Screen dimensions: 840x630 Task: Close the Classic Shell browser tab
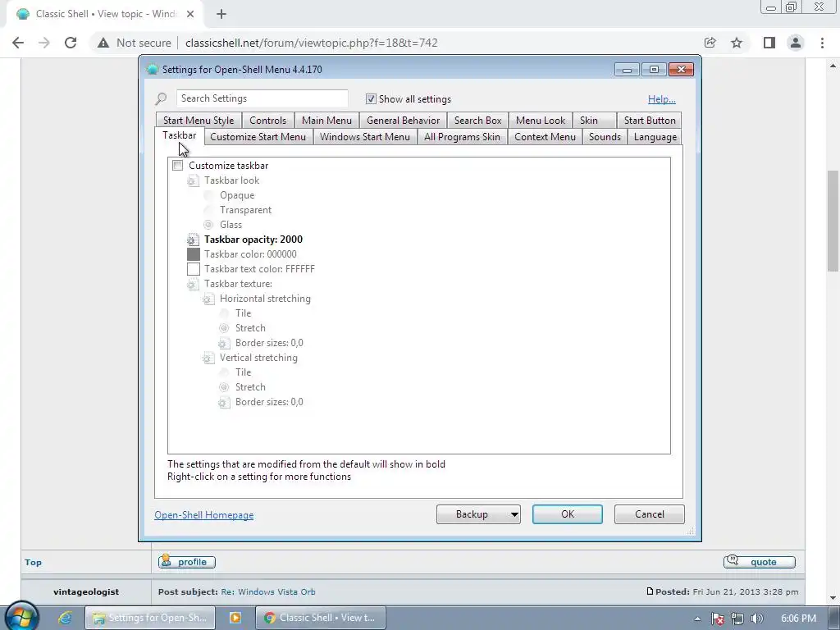tap(190, 15)
